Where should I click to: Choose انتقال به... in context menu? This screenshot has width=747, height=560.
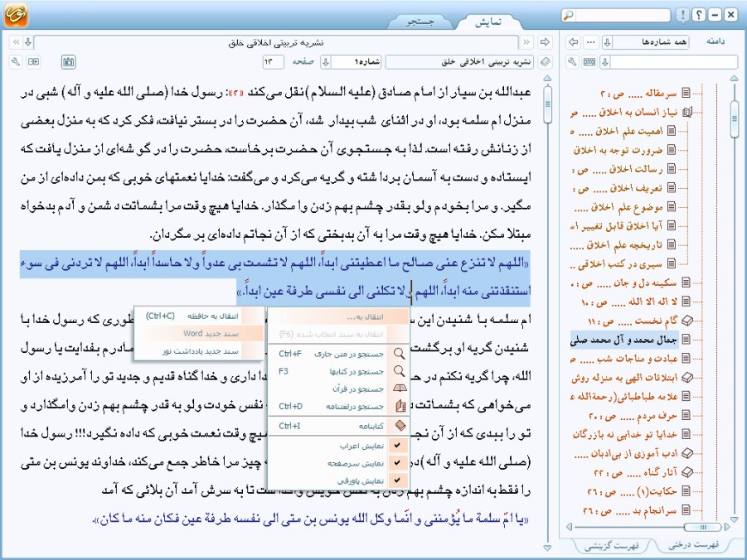click(x=339, y=316)
